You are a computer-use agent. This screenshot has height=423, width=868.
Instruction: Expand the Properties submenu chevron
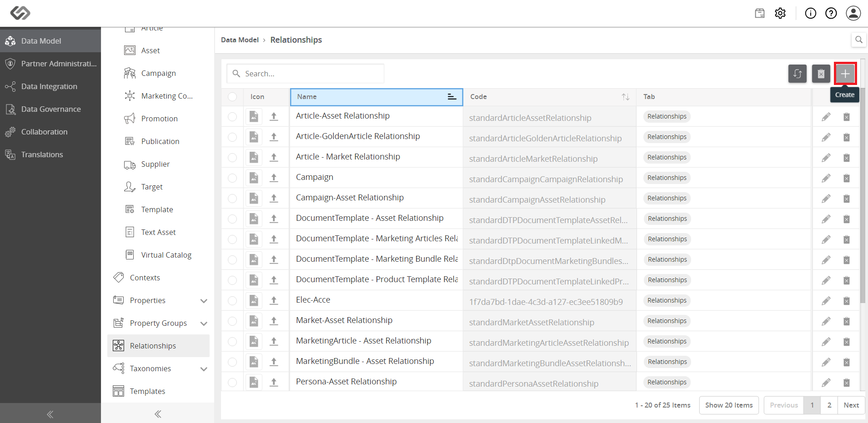(x=204, y=301)
